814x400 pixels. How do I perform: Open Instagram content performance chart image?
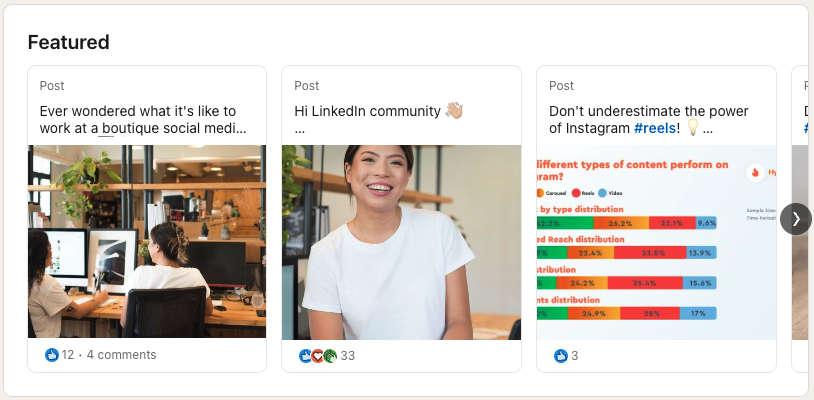[656, 242]
